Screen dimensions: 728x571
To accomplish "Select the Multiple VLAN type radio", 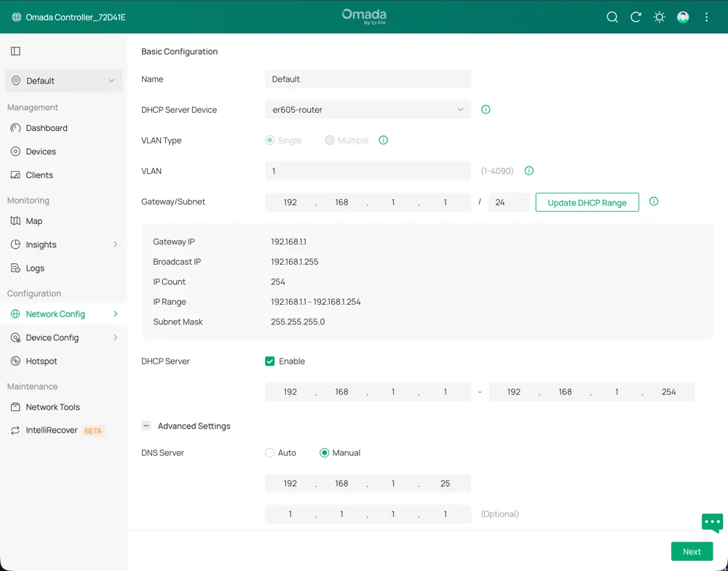I will 330,140.
